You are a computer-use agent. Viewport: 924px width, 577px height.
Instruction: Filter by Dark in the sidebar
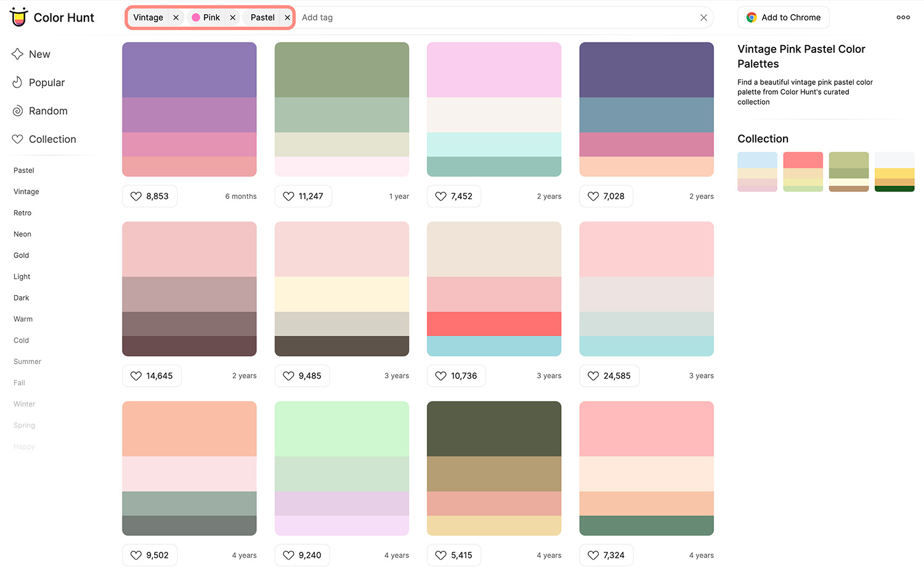click(22, 297)
